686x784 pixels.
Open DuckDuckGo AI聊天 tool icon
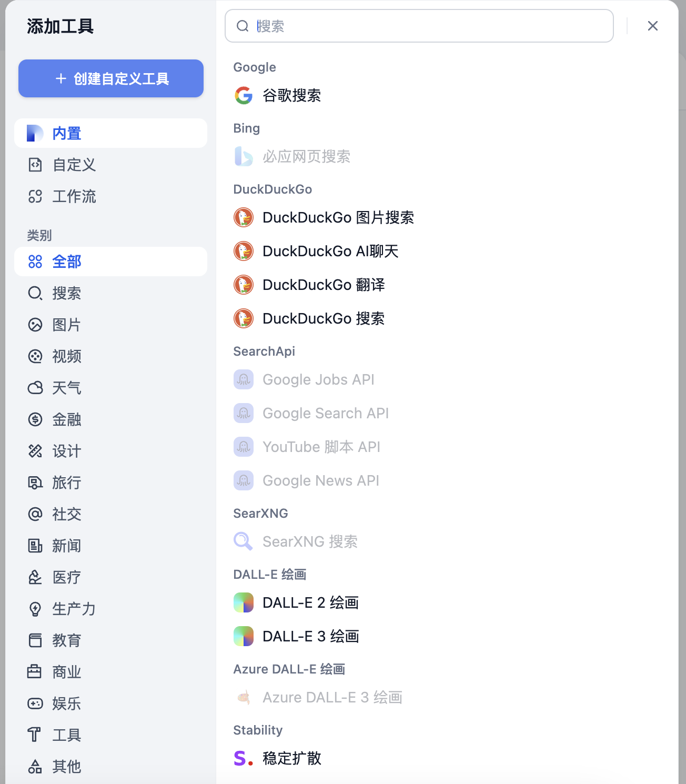coord(244,251)
